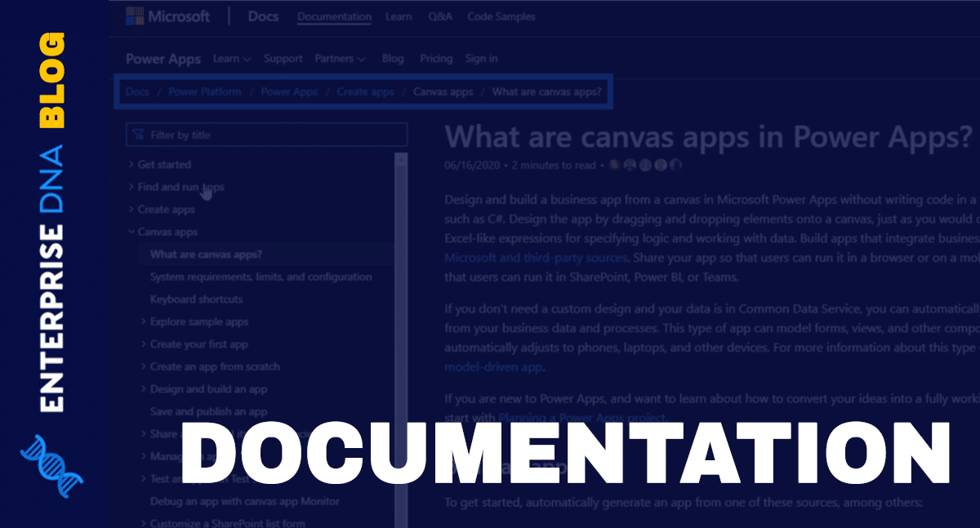The image size is (980, 528).
Task: Open the Support menu item
Action: point(283,59)
